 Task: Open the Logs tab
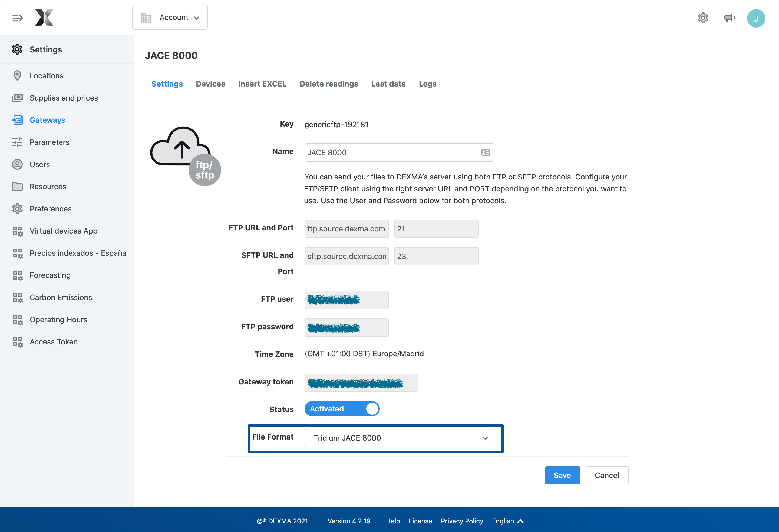point(427,84)
